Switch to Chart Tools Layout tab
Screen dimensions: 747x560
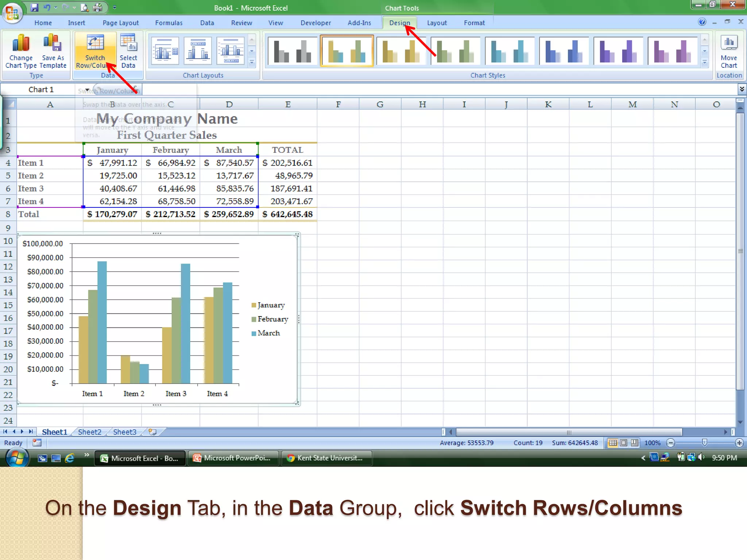(x=437, y=23)
